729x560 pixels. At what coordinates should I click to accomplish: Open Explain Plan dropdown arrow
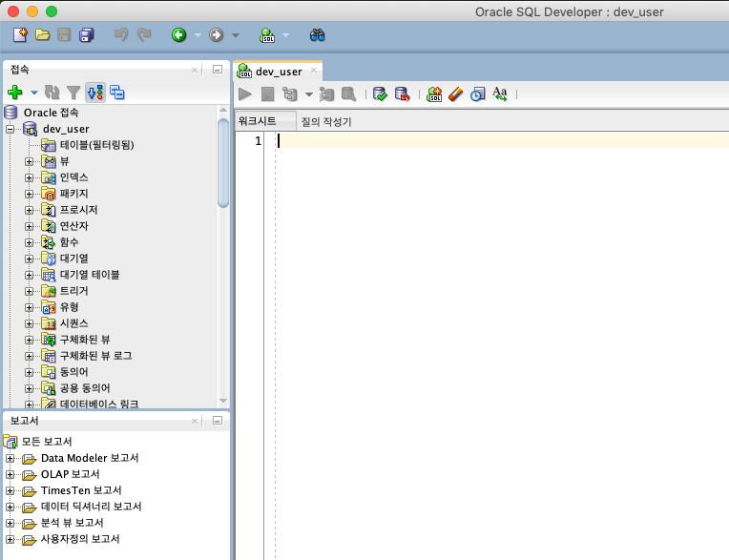pyautogui.click(x=309, y=94)
